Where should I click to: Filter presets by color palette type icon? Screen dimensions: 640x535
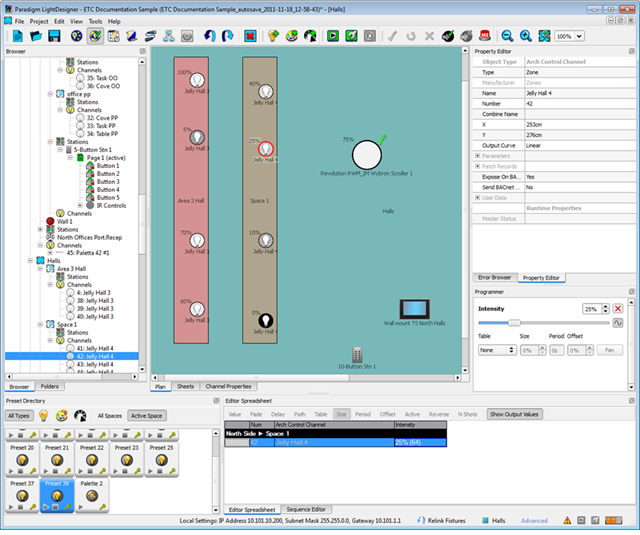[62, 416]
